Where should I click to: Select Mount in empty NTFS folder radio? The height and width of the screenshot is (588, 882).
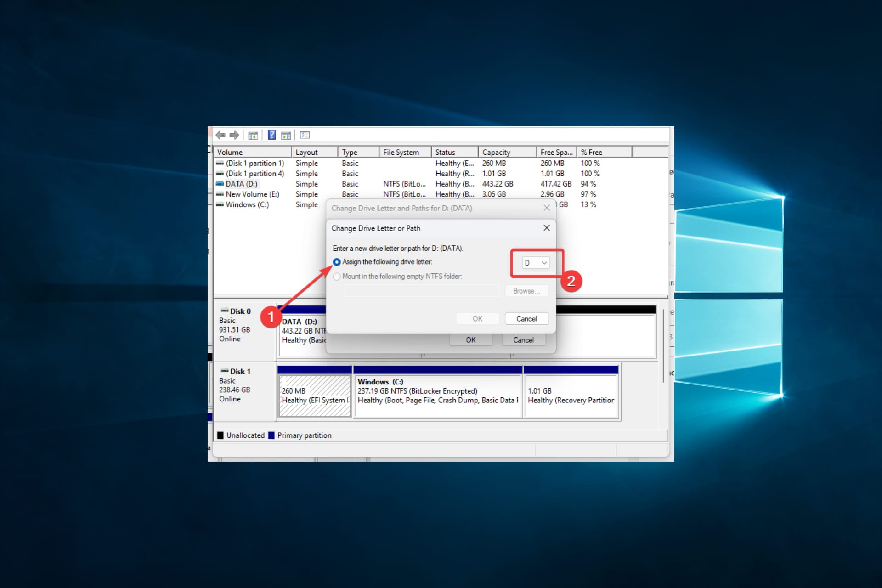337,277
